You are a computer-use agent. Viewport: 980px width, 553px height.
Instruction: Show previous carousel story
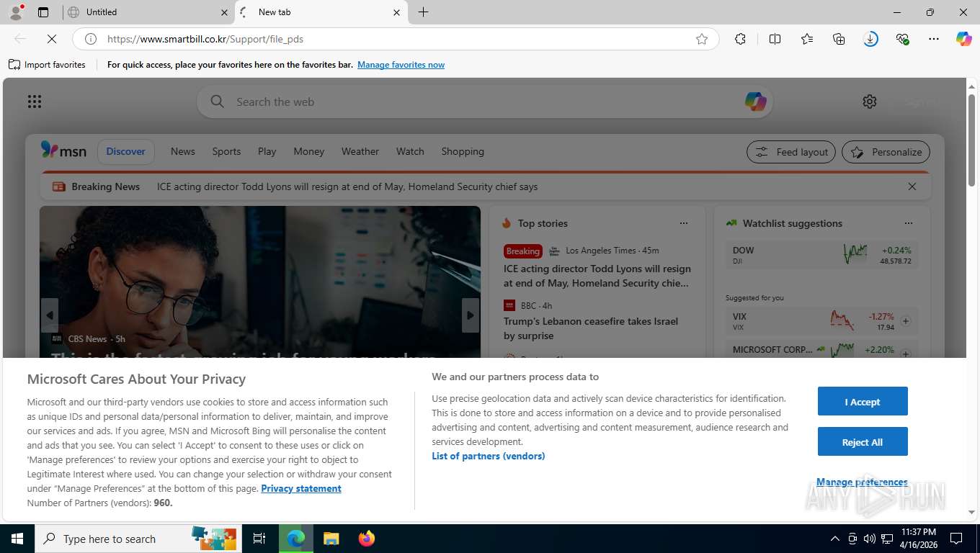(x=50, y=315)
